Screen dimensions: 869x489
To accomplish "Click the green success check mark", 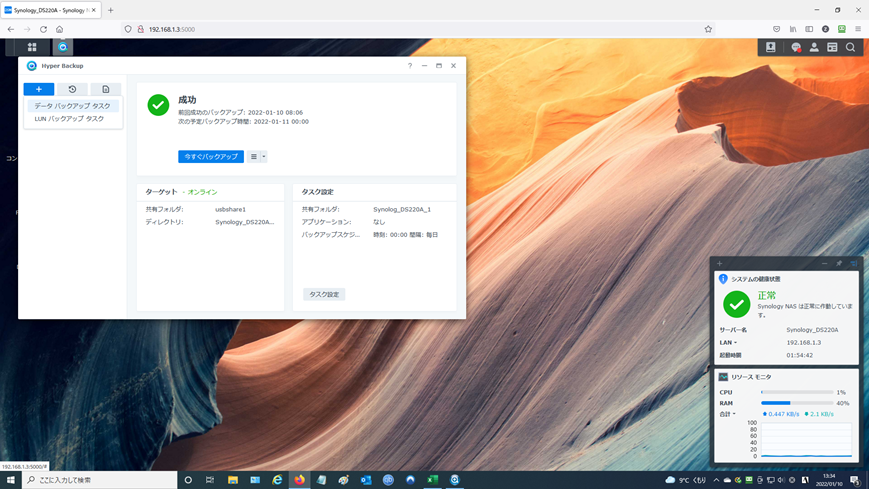I will coord(158,105).
